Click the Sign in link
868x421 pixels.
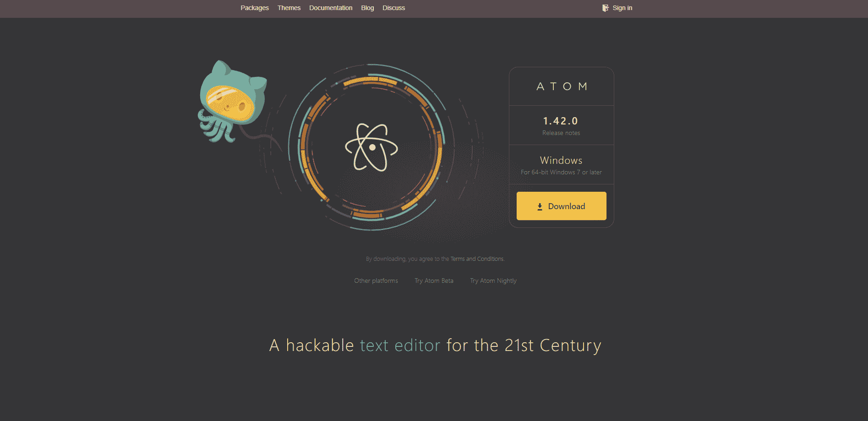click(622, 8)
